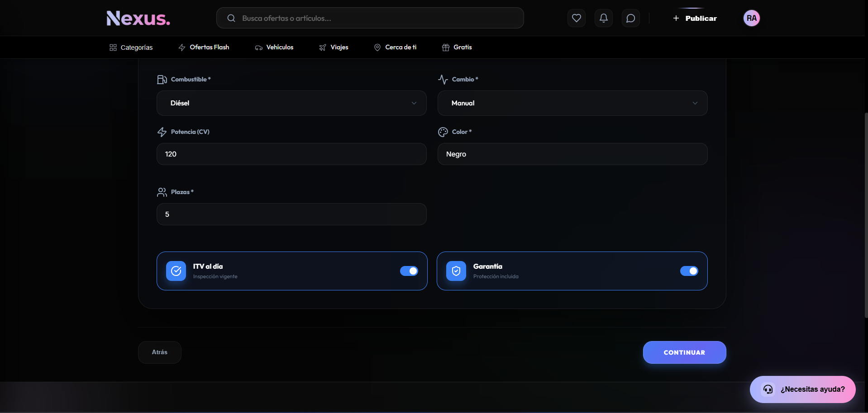This screenshot has width=868, height=413.
Task: Click the Potencia (CV) field with 120
Action: click(x=291, y=154)
